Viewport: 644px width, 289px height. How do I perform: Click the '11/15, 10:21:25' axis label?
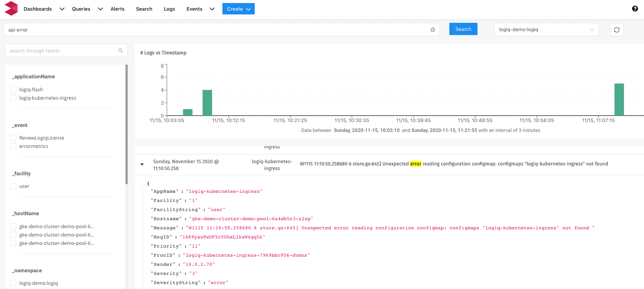point(290,121)
